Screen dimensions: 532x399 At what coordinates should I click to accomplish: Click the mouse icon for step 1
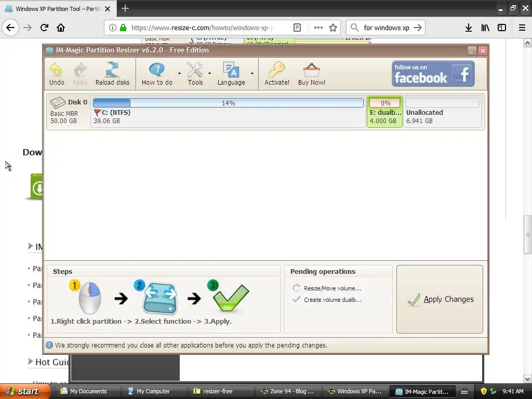[89, 298]
